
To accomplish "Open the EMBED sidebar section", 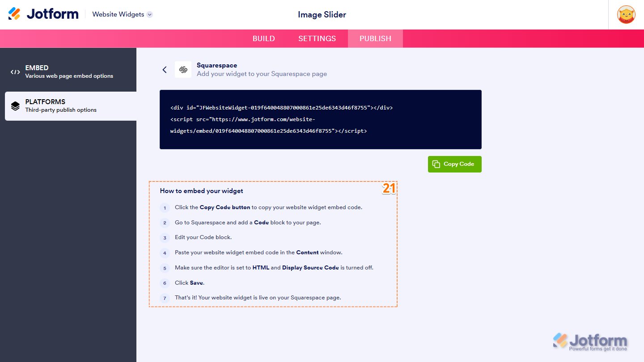I will (68, 72).
